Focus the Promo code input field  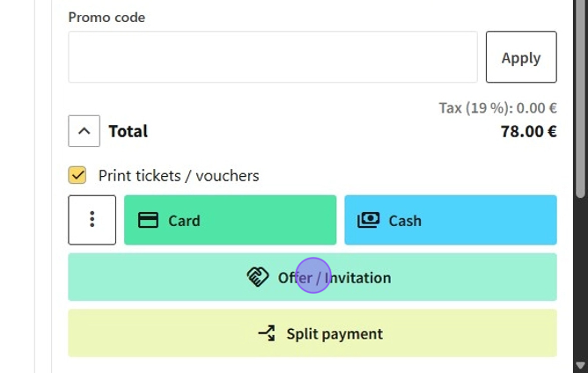[272, 57]
